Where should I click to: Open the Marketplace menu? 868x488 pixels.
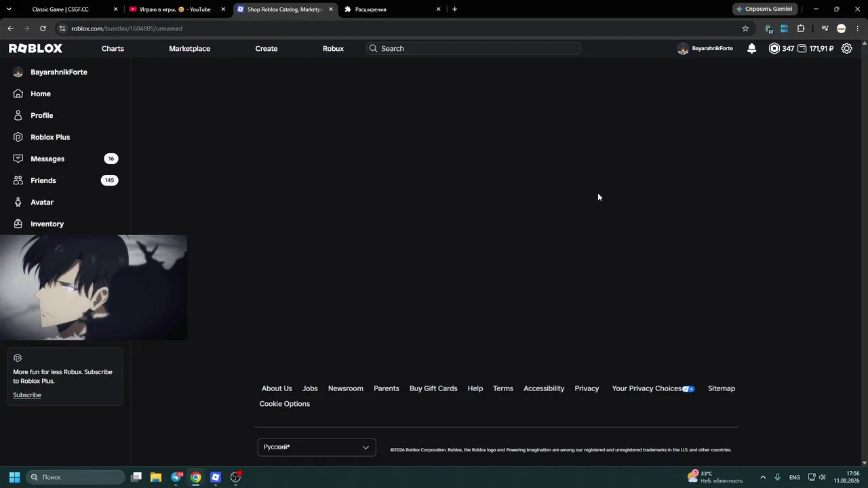(189, 49)
